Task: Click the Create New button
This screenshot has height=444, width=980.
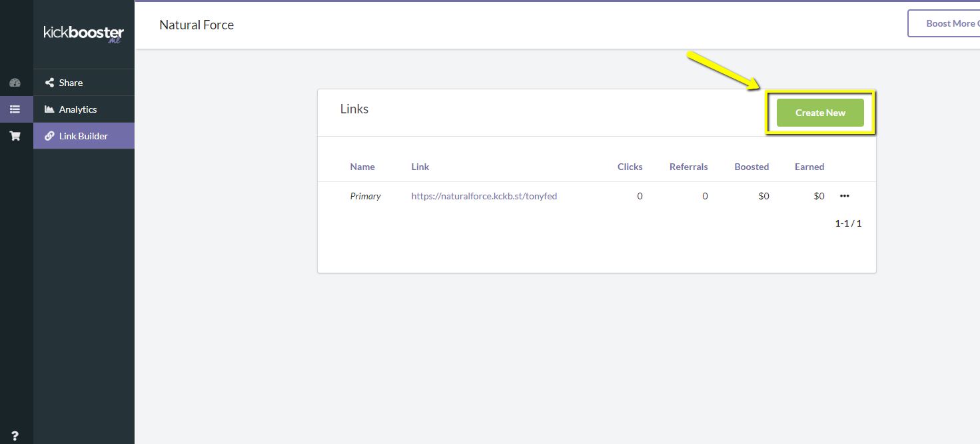Action: coord(820,113)
